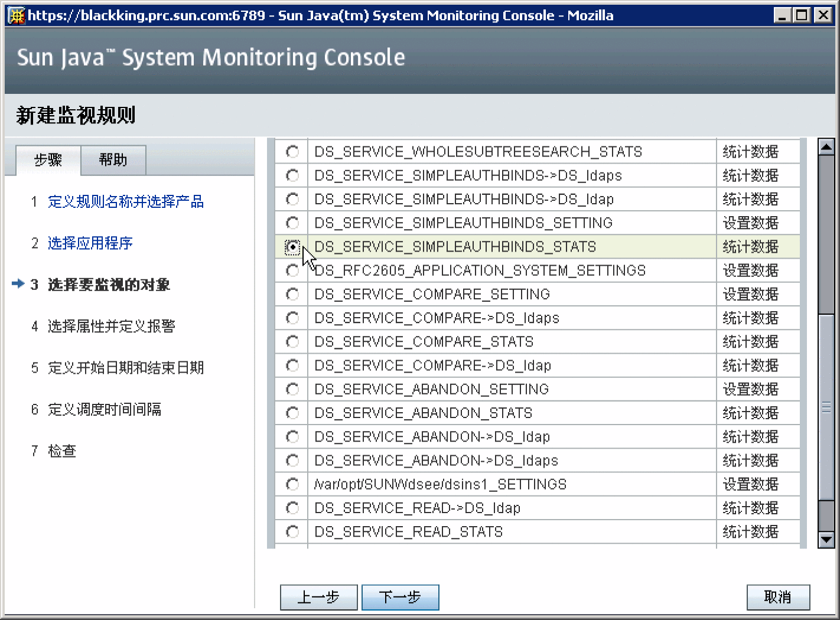The width and height of the screenshot is (840, 620).
Task: Select radio for DS_SERVICE_ABANDON_STATS
Action: click(292, 413)
